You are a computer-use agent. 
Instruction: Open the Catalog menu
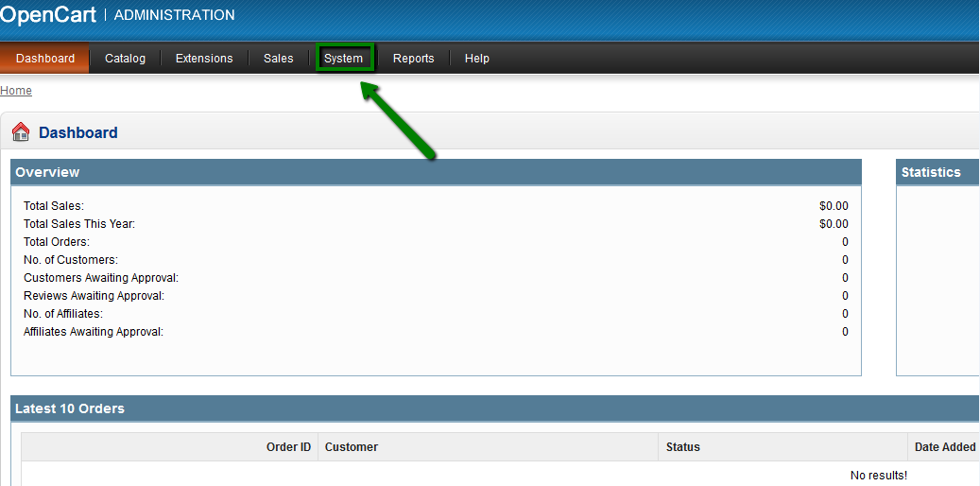tap(125, 59)
